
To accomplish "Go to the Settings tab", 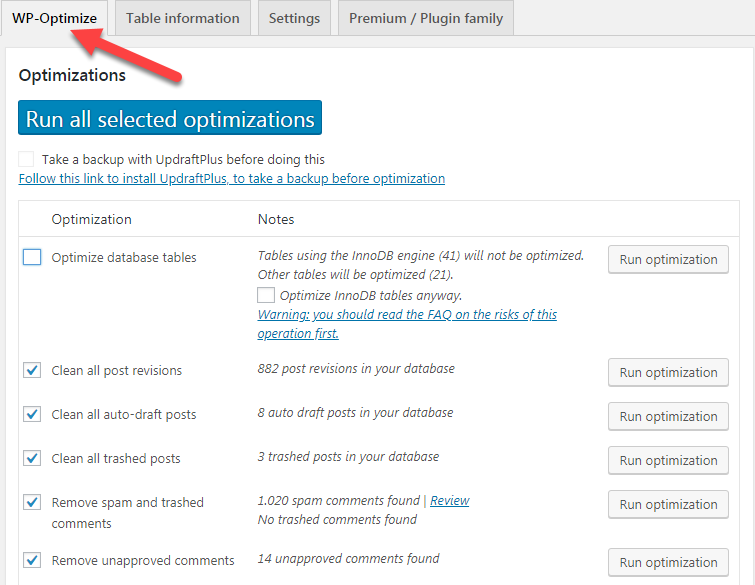I will tap(294, 18).
